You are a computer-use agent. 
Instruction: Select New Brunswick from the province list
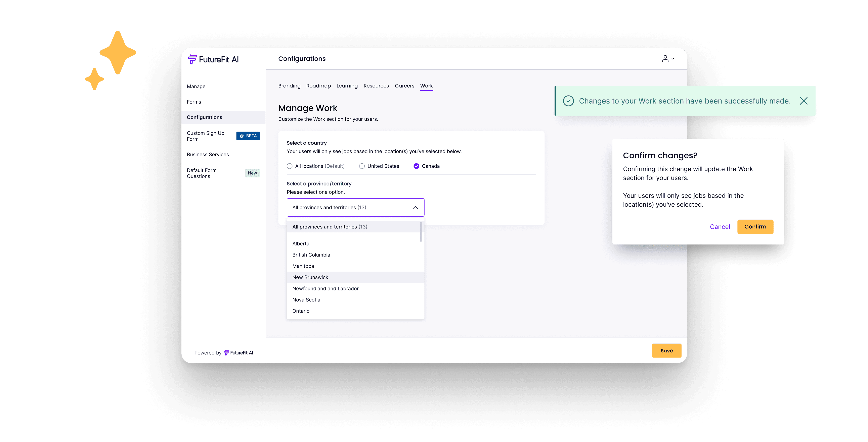coord(310,277)
